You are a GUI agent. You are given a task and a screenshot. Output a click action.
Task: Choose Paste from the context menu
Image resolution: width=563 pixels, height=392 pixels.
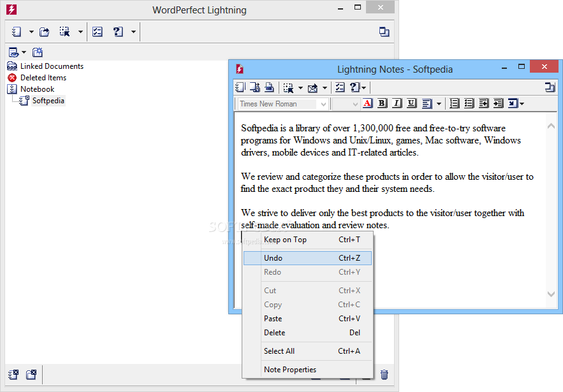(308, 319)
